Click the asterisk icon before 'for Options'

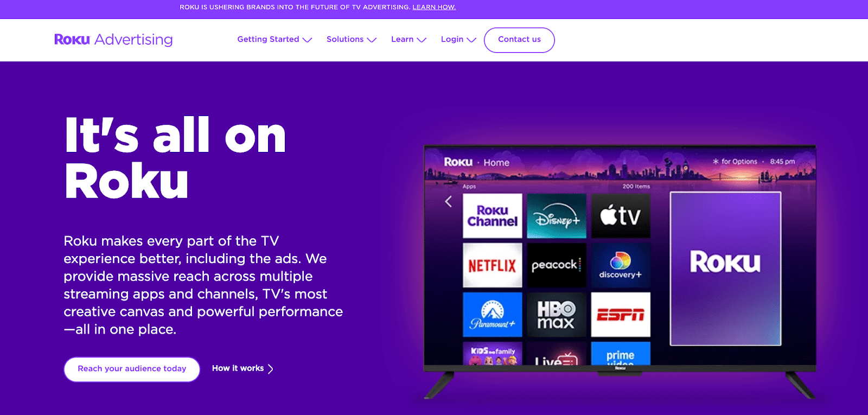pos(716,162)
